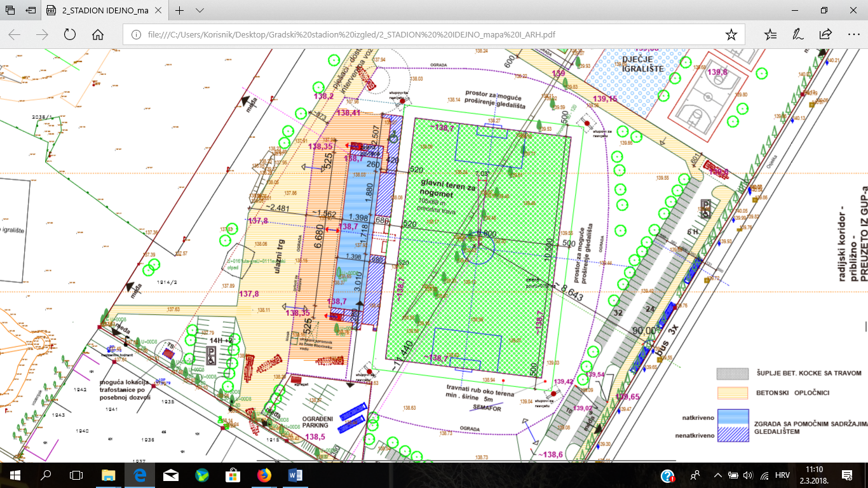Add this page to favorites with the star
Image resolution: width=868 pixels, height=488 pixels.
tap(731, 34)
